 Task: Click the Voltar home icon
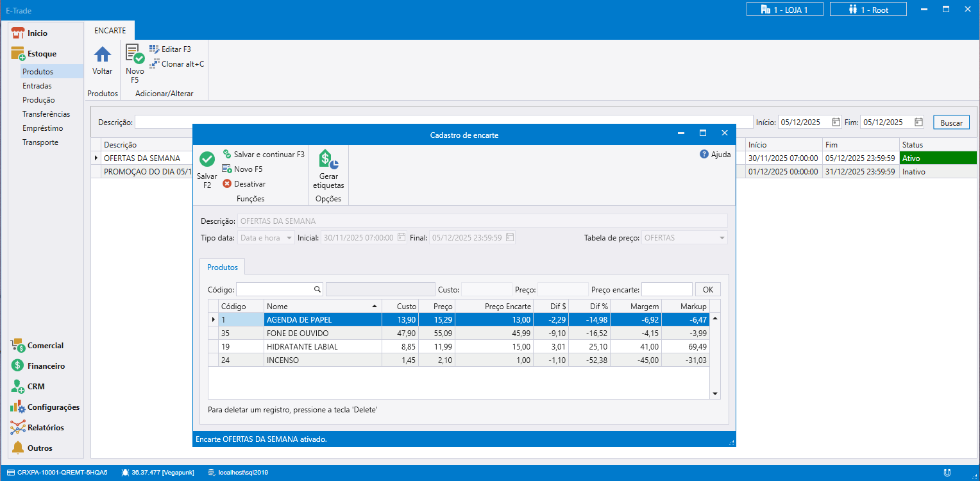103,55
